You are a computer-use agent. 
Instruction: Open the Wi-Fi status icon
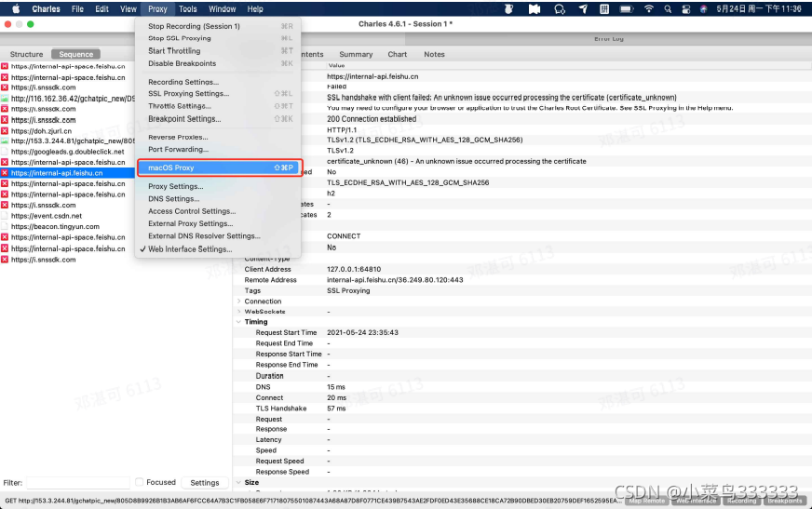point(648,8)
